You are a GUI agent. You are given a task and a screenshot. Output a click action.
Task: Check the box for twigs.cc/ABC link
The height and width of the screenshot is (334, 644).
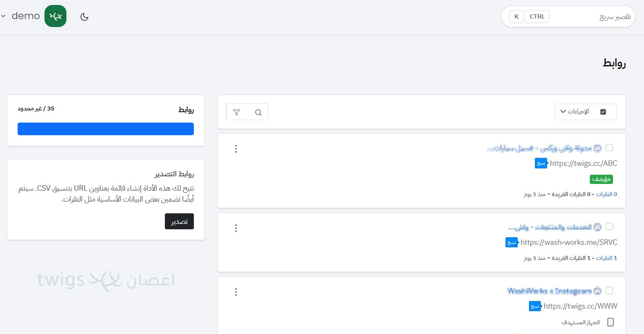click(609, 148)
